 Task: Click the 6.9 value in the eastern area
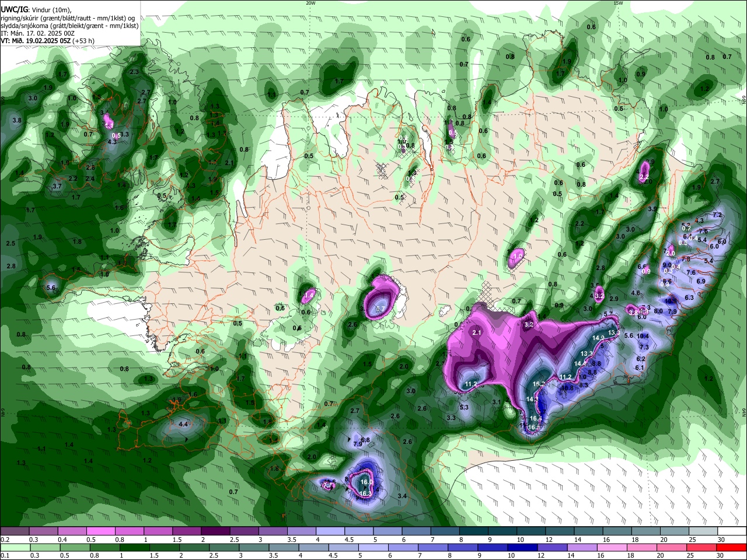click(x=701, y=281)
